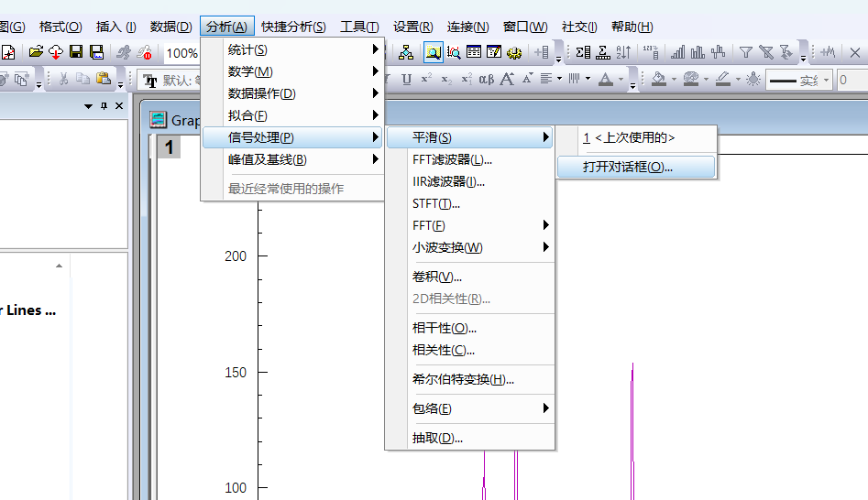Click the stop recalculation icon
Image resolution: width=868 pixels, height=500 pixels.
click(x=145, y=52)
